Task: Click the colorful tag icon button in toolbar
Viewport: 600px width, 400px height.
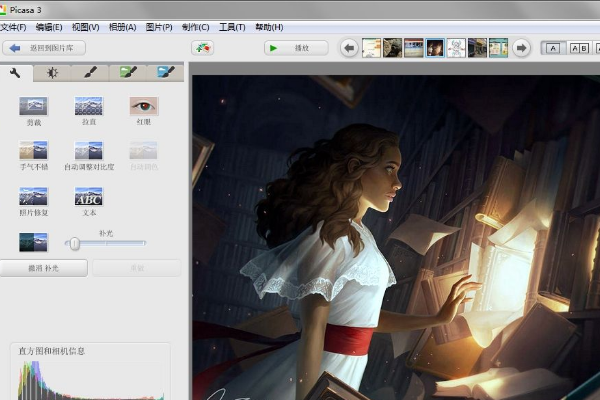Action: (x=202, y=48)
